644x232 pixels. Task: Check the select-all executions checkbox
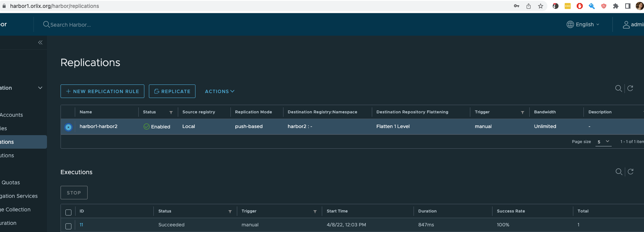point(68,212)
